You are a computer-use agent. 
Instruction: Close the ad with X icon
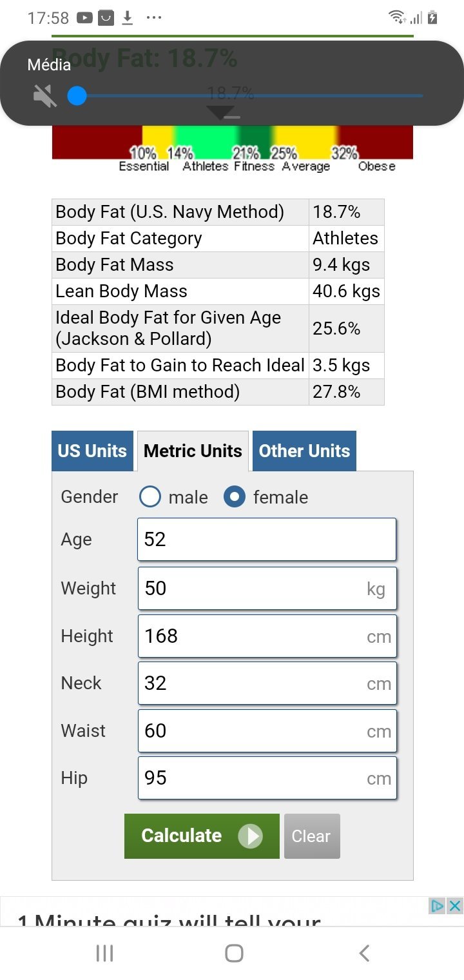tap(455, 906)
